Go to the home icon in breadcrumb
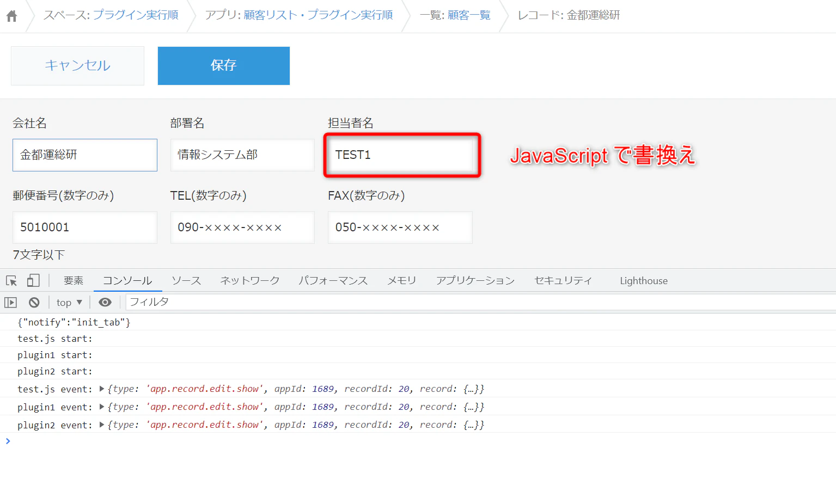This screenshot has height=504, width=836. point(11,16)
